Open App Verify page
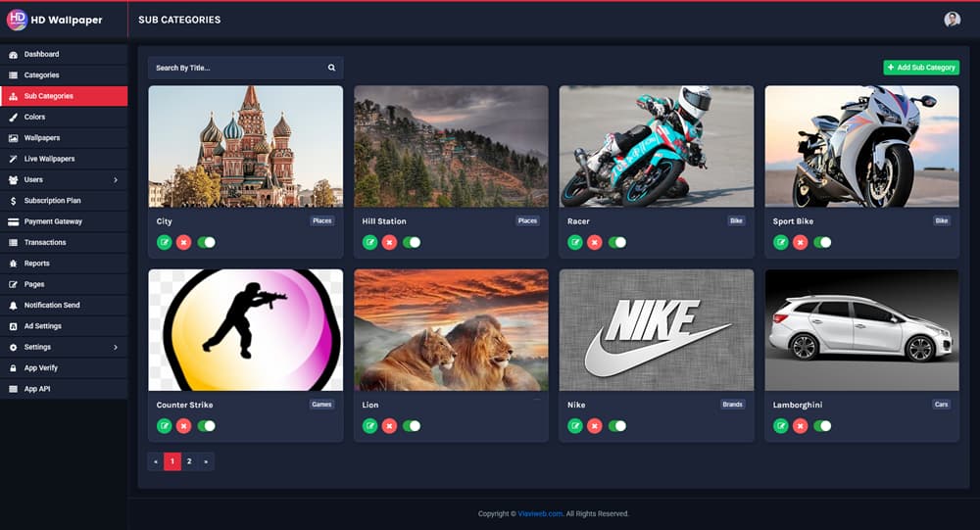The image size is (980, 530). coord(64,368)
